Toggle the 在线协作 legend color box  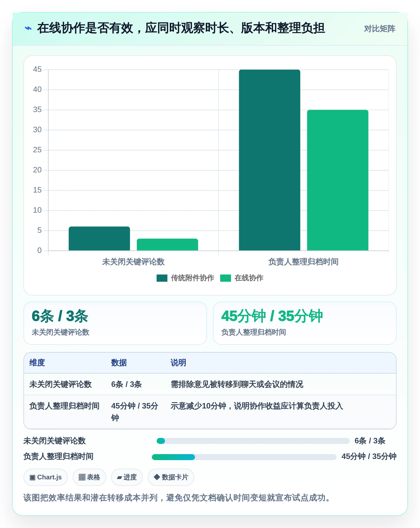click(226, 278)
